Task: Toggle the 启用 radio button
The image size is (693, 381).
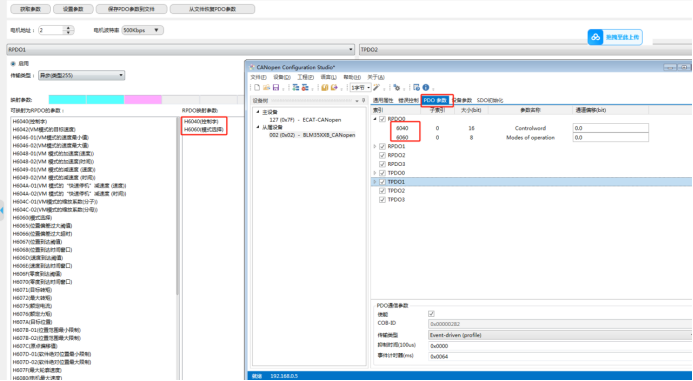Action: (13, 64)
